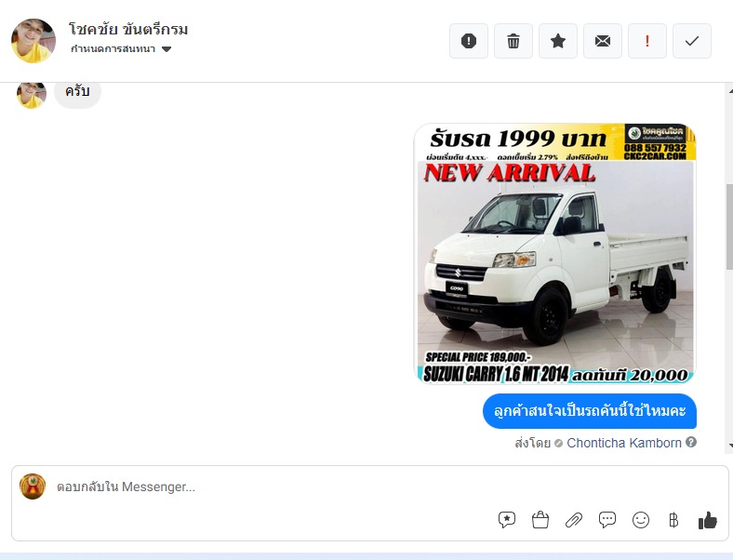The height and width of the screenshot is (560, 733).
Task: Open saved replies star-bubble icon
Action: 507,520
